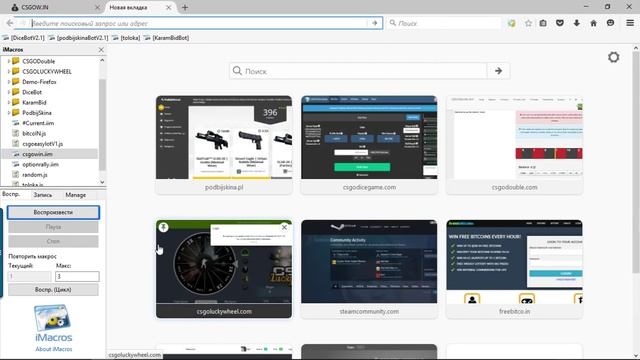The image size is (640, 360).
Task: Switch to the Manage tab
Action: [x=76, y=195]
